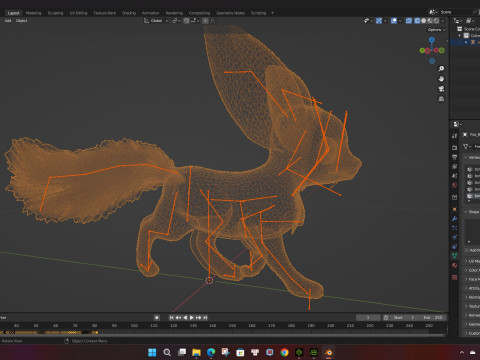480x360 pixels.
Task: Jump to the first frame
Action: pos(171,318)
